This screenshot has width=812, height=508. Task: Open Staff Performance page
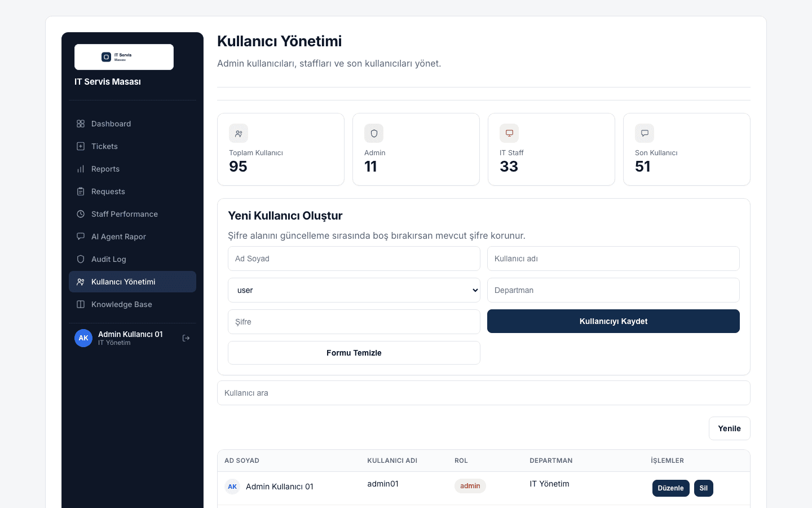[133, 214]
